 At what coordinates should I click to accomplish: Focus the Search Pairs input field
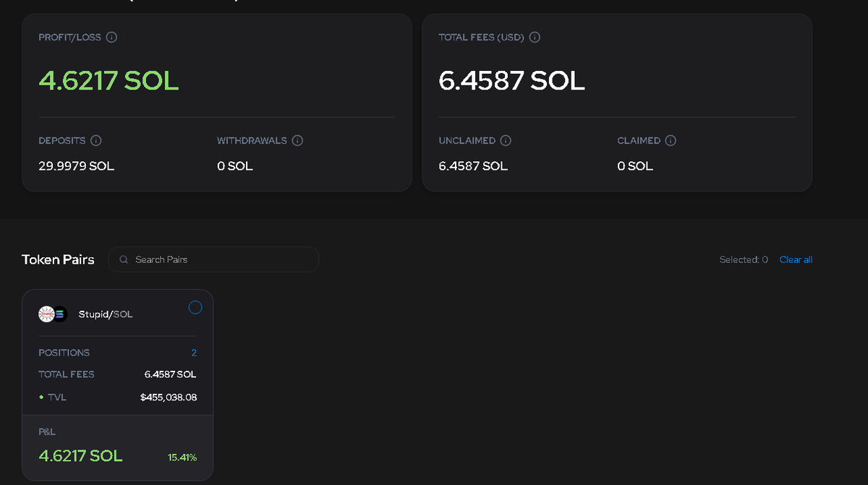tap(213, 259)
